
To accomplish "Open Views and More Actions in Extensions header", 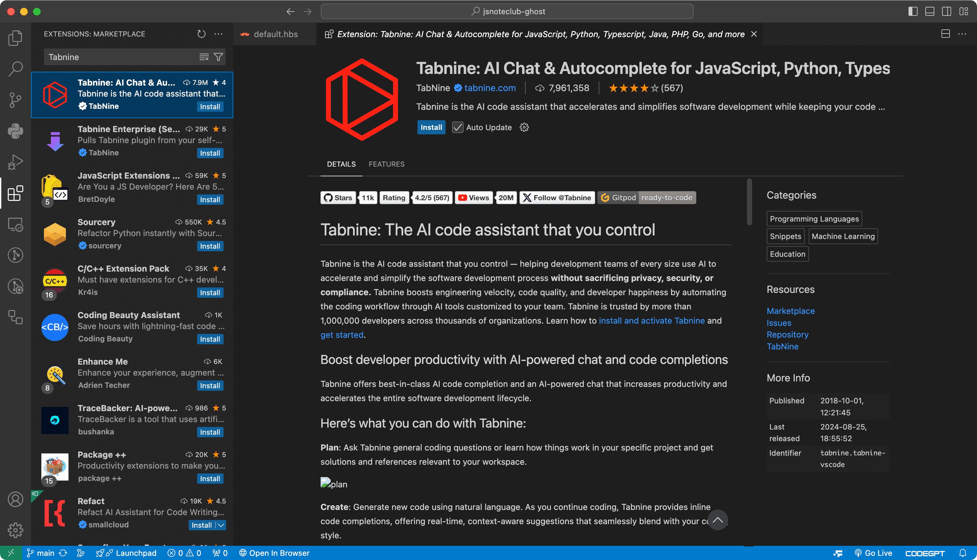I will point(218,34).
